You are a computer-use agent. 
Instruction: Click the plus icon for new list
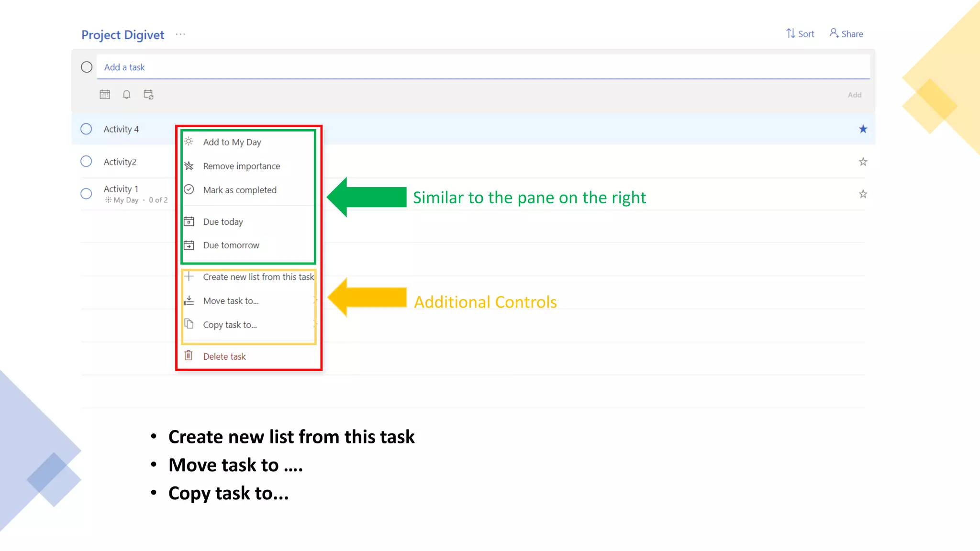(189, 276)
